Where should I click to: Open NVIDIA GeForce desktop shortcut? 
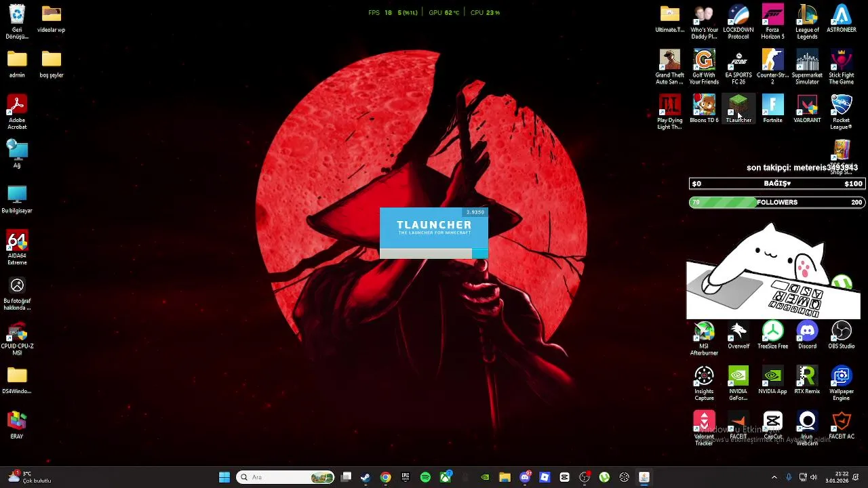click(x=738, y=384)
